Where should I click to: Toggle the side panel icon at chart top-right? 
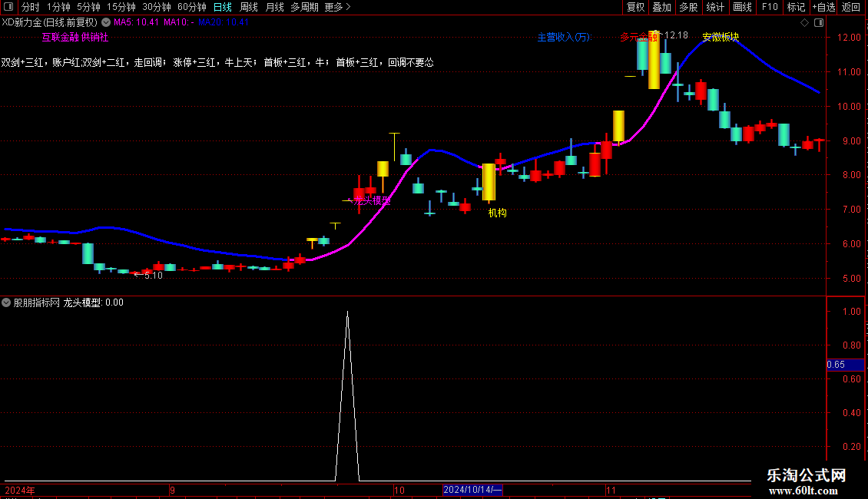click(819, 23)
